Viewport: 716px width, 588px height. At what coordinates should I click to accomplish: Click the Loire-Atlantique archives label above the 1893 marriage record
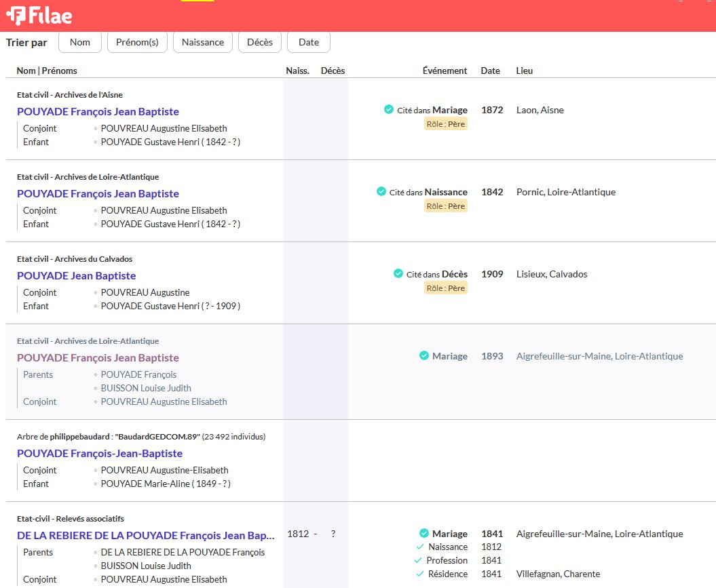click(x=88, y=341)
